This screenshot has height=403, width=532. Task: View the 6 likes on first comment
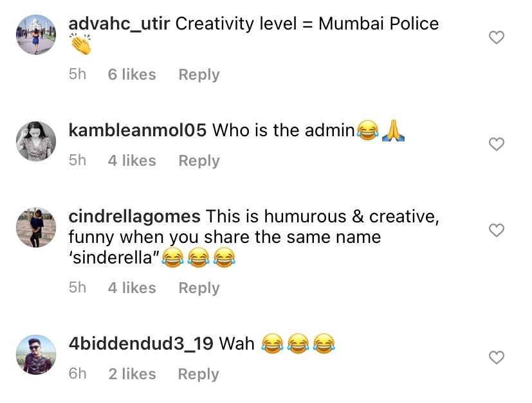[132, 75]
